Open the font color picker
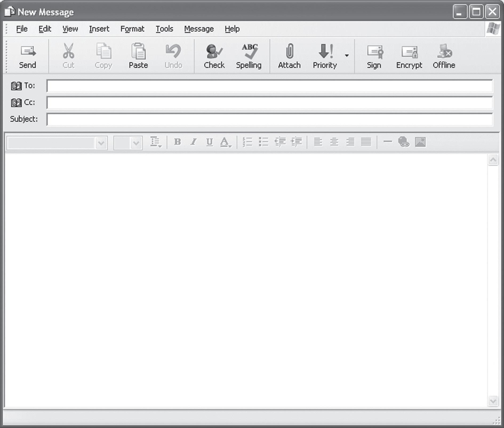Viewport: 504px width, 428px height. point(226,142)
